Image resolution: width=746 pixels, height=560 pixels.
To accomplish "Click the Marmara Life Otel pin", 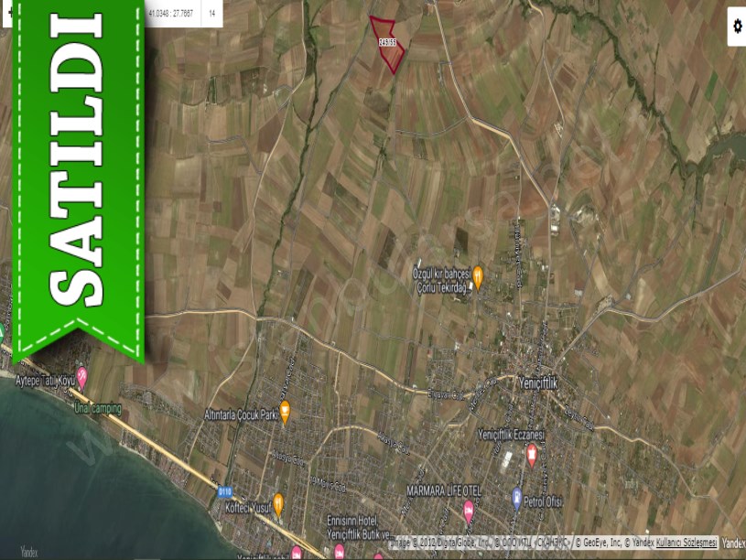I will [469, 511].
